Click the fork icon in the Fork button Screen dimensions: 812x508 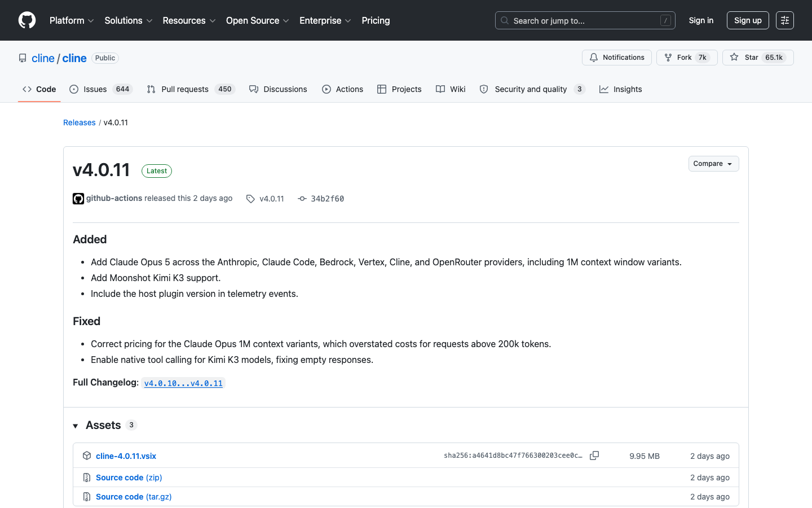coord(668,58)
